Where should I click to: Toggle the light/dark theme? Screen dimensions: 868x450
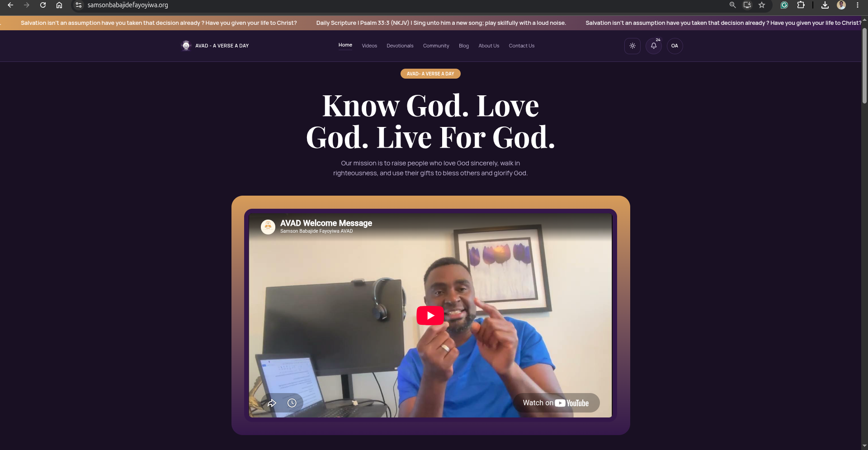pos(632,46)
